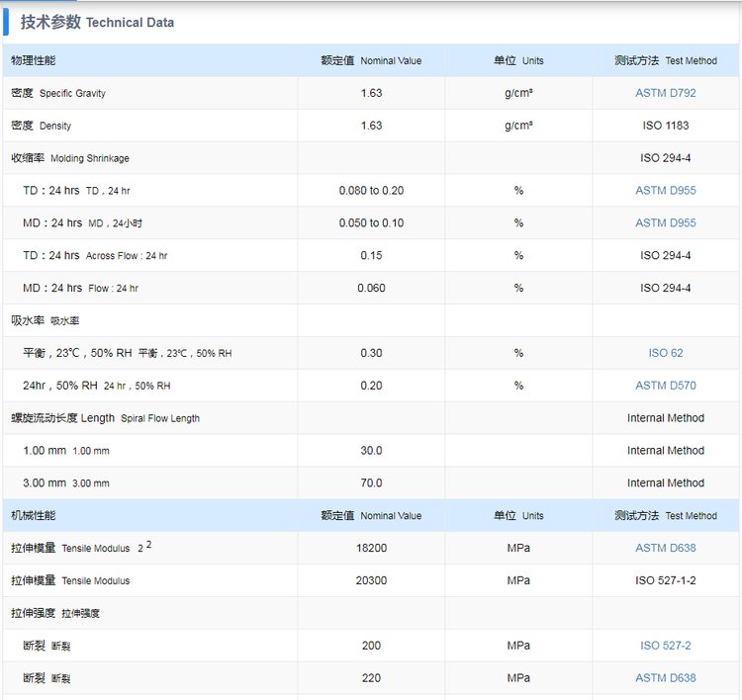Select the 70.0 value in the 3.00 mm row

(x=371, y=483)
